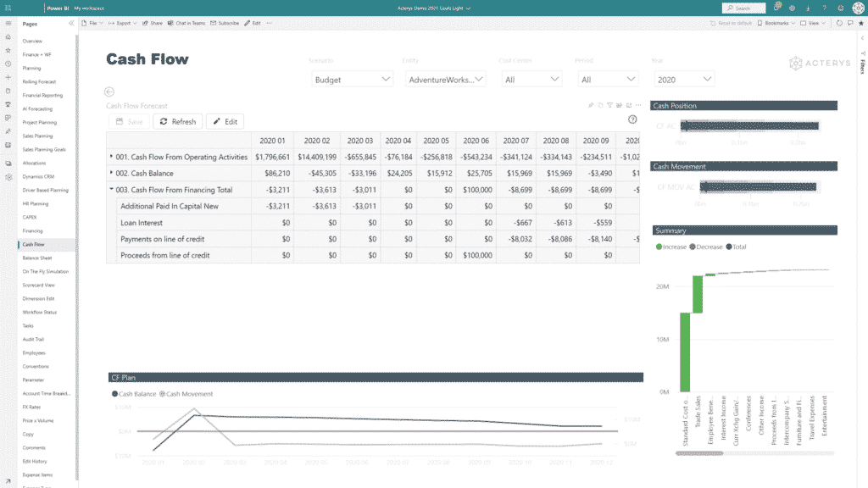The height and width of the screenshot is (488, 868).
Task: Click the help question mark above the table
Action: tap(632, 119)
